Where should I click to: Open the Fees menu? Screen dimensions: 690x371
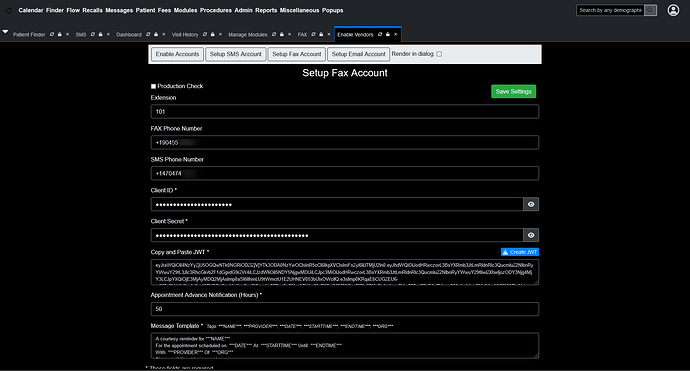click(165, 10)
